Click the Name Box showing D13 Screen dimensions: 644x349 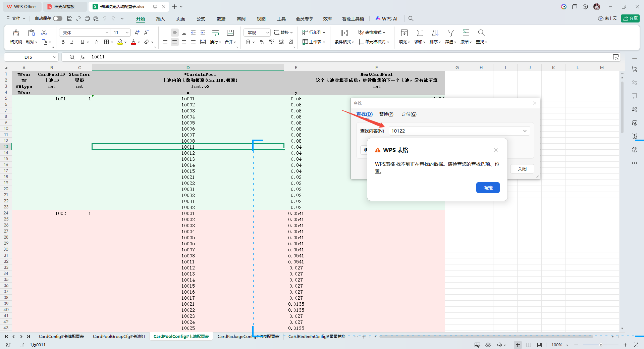[28, 57]
